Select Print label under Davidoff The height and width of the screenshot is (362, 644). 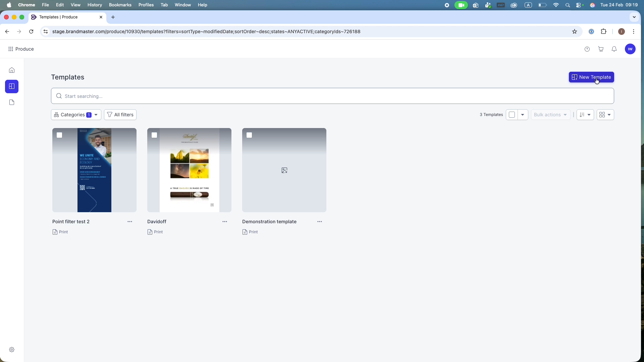(158, 232)
